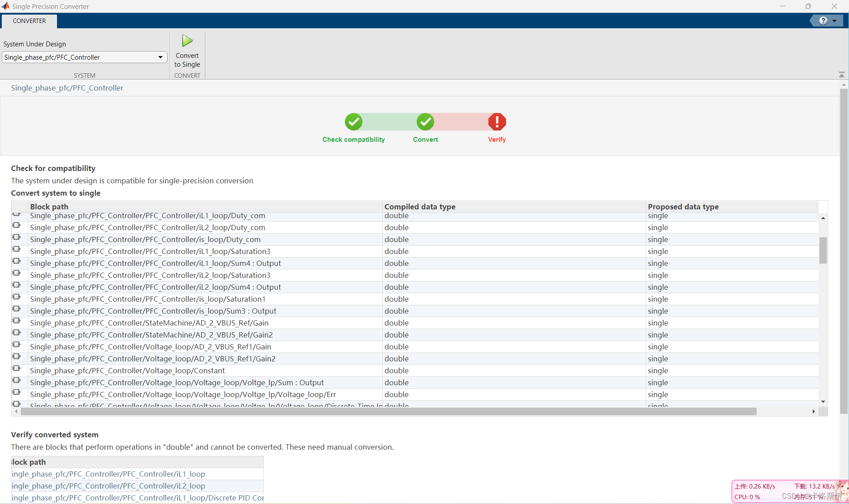Click the Convert to Single play icon

pyautogui.click(x=187, y=41)
